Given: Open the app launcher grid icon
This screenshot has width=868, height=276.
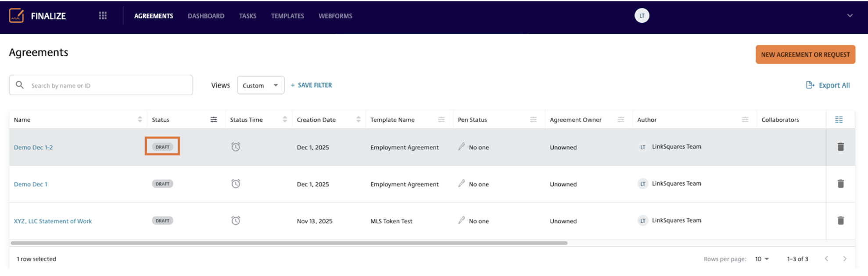Looking at the screenshot, I should pos(103,16).
